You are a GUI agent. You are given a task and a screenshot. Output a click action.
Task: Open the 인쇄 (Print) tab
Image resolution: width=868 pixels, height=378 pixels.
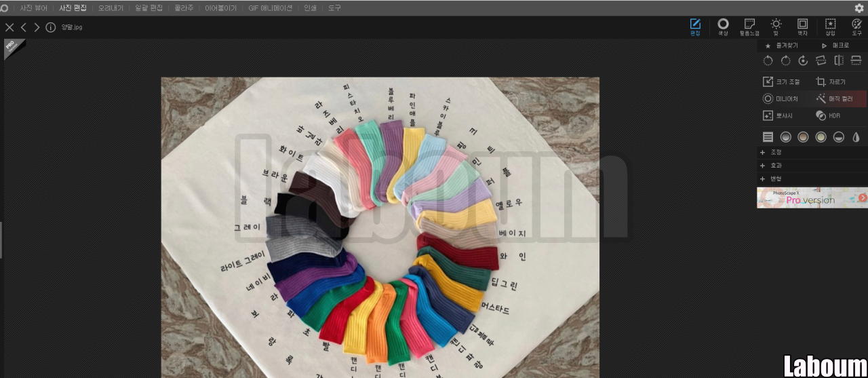(x=310, y=8)
